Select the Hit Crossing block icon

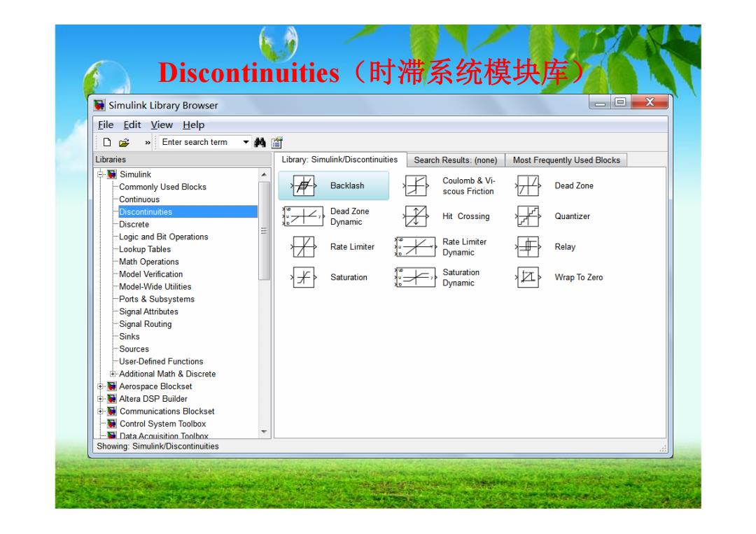(416, 216)
